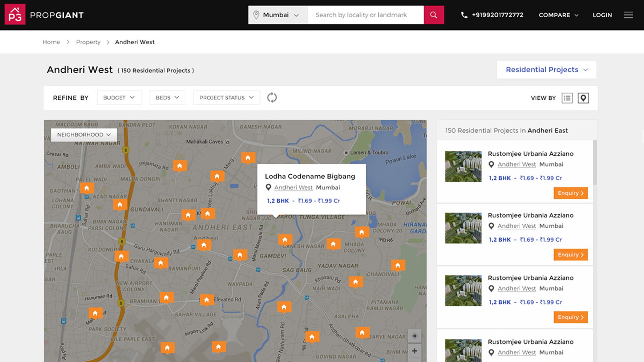Switch to list view icon
Screen dimensions: 644x362
567,98
